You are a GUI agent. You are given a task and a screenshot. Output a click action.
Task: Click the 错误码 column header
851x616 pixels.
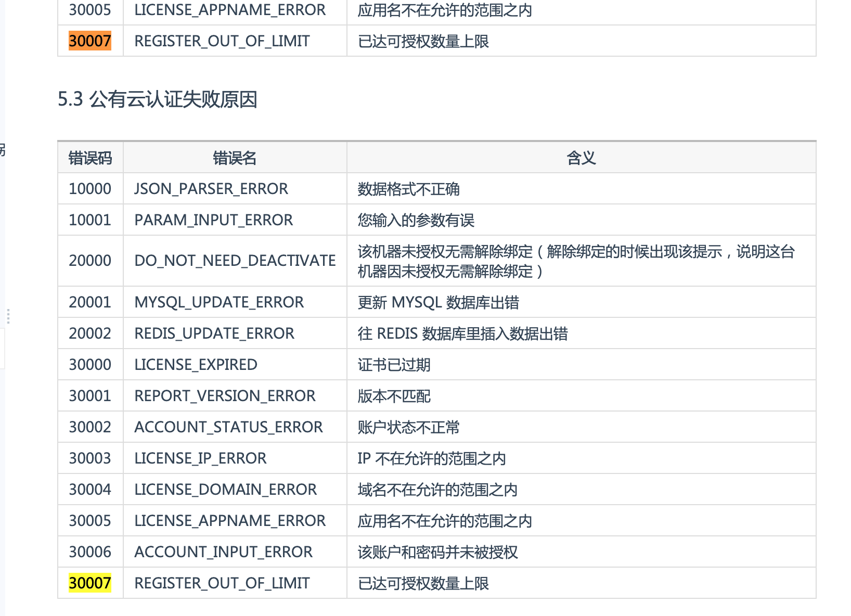[x=90, y=158]
